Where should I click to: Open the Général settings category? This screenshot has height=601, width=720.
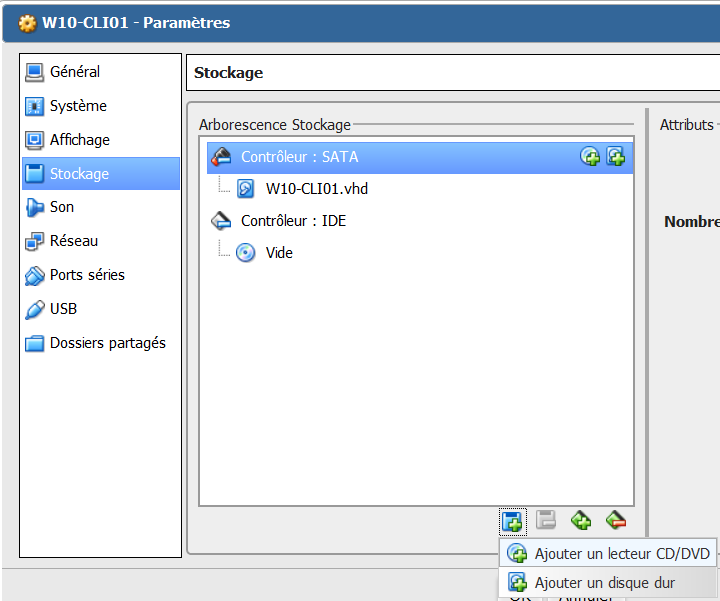(101, 72)
